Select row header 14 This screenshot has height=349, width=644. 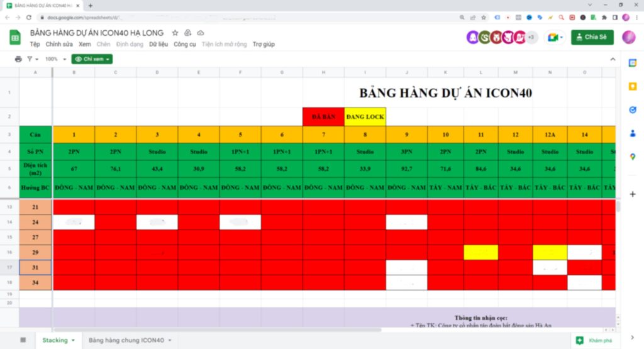click(9, 222)
